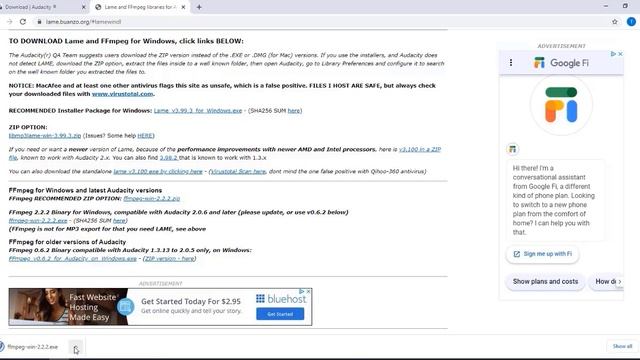Click the 'FFmpeg for older versions of Audacity' heading
Screen dimensions: 640x360
(67, 242)
